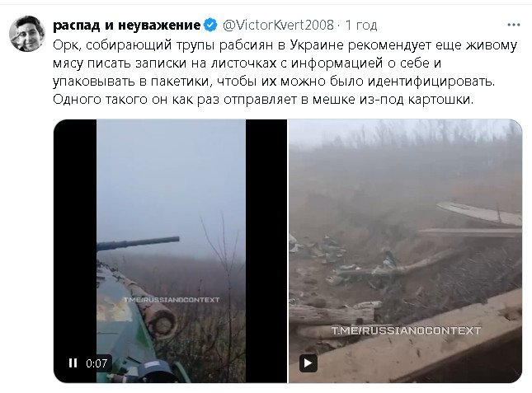
Task: Click tweet line beginning 'мясу писать записки'
Action: 247,63
